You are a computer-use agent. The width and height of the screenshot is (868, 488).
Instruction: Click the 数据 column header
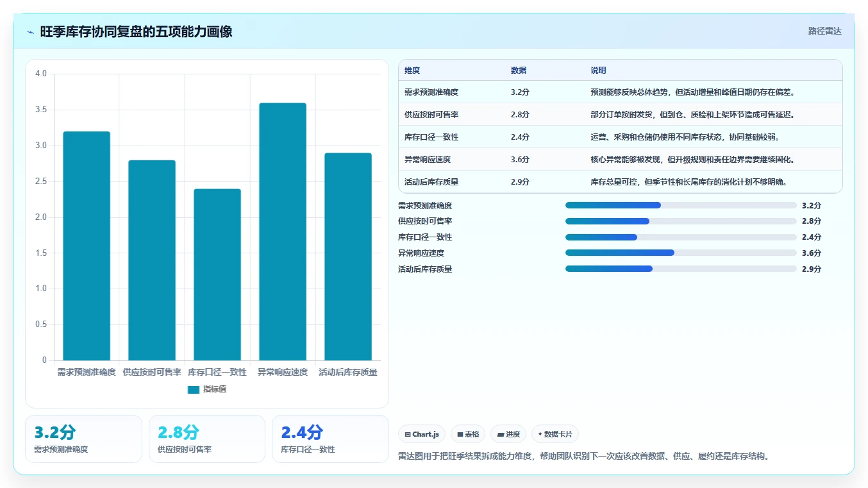tap(519, 71)
